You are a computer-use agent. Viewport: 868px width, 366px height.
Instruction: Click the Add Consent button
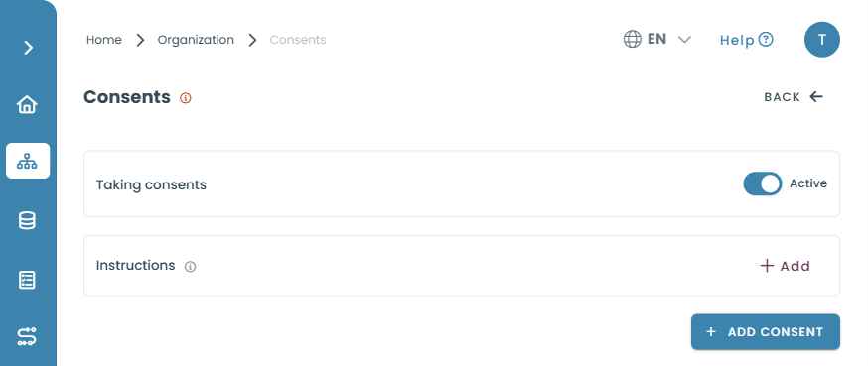pos(765,332)
